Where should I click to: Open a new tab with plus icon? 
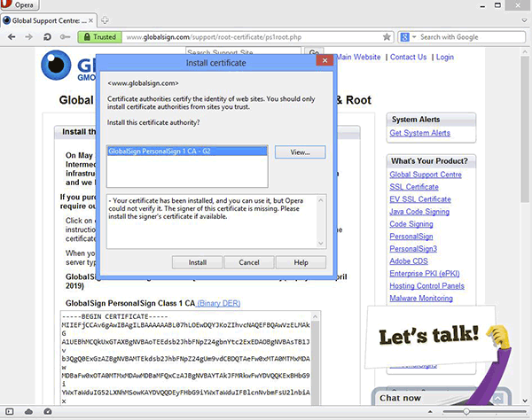point(105,20)
